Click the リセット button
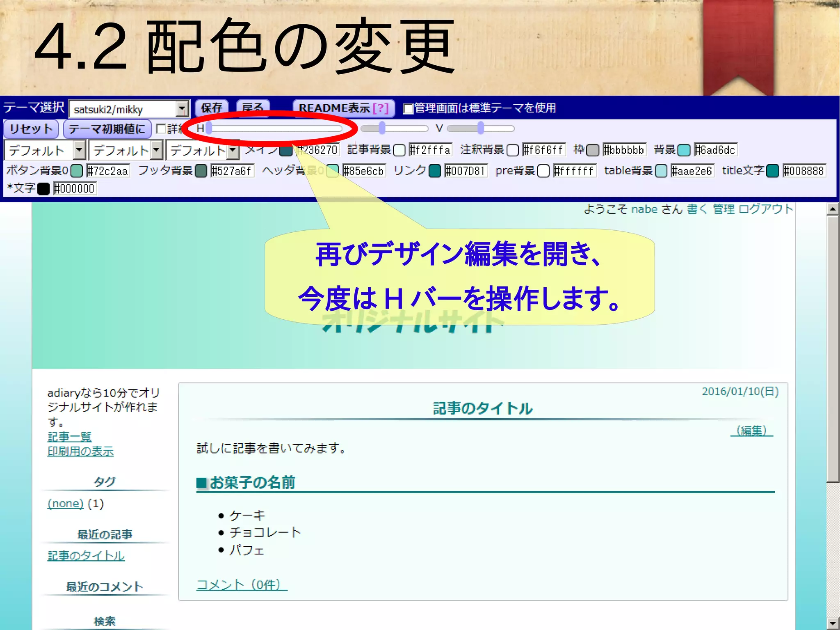This screenshot has height=630, width=840. pos(31,129)
